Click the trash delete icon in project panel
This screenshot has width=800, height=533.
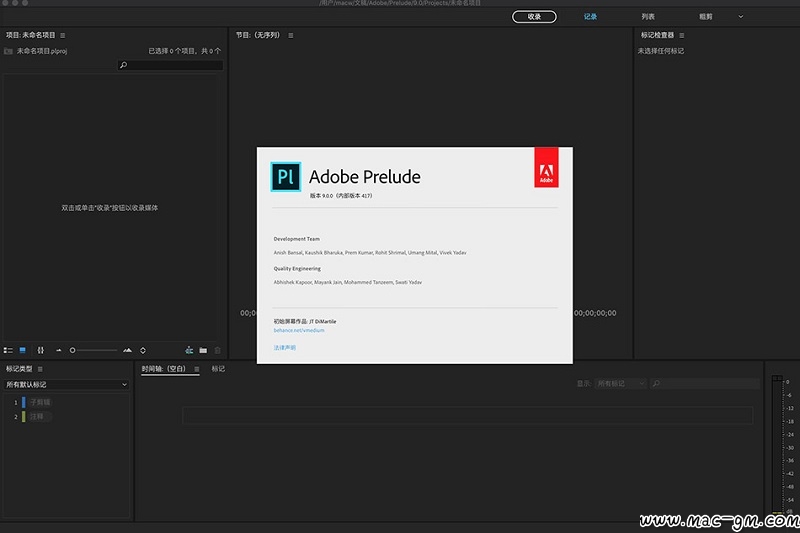tap(217, 350)
